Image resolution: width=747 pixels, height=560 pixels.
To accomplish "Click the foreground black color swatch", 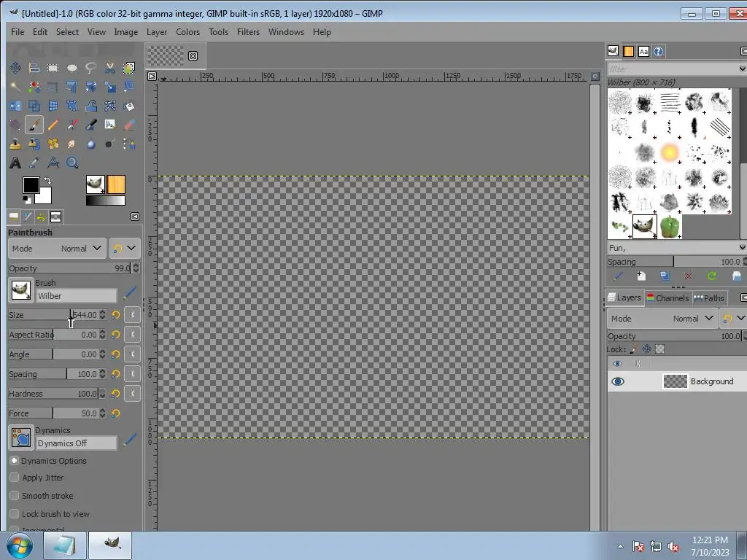I will pyautogui.click(x=31, y=184).
